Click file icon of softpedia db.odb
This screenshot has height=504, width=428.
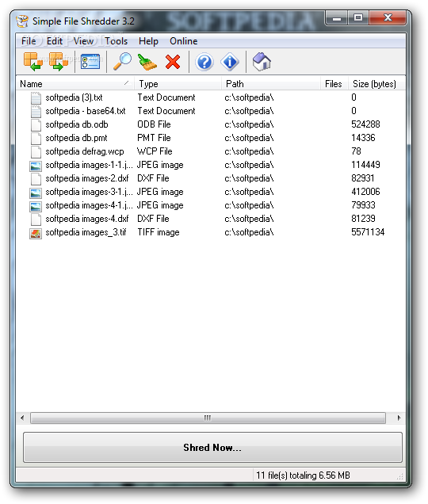click(x=36, y=124)
